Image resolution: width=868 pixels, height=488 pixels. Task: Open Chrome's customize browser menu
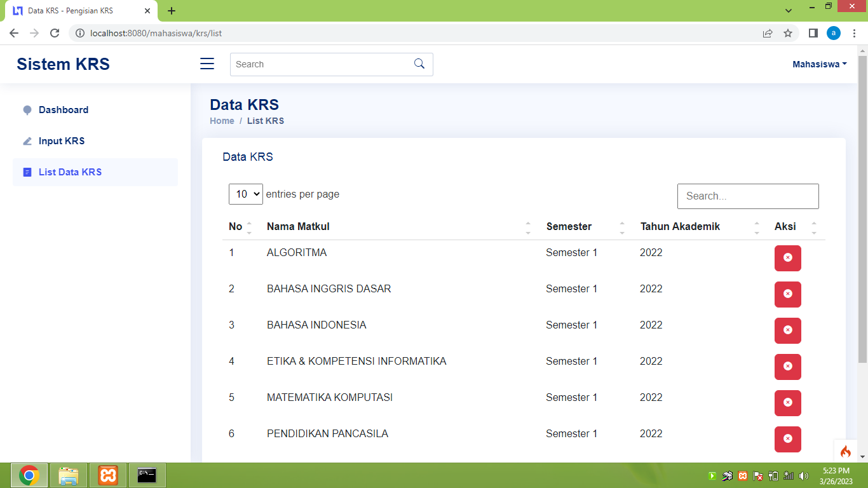854,32
